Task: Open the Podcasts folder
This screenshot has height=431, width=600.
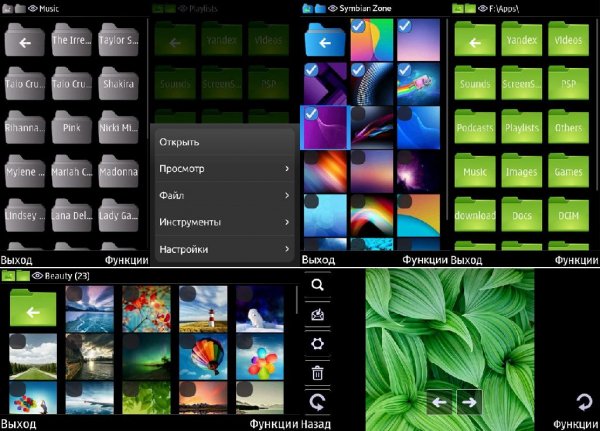Action: [x=475, y=127]
